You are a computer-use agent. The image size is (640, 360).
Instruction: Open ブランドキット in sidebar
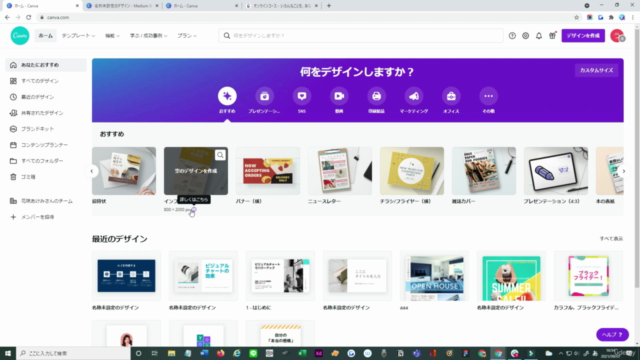click(46, 129)
